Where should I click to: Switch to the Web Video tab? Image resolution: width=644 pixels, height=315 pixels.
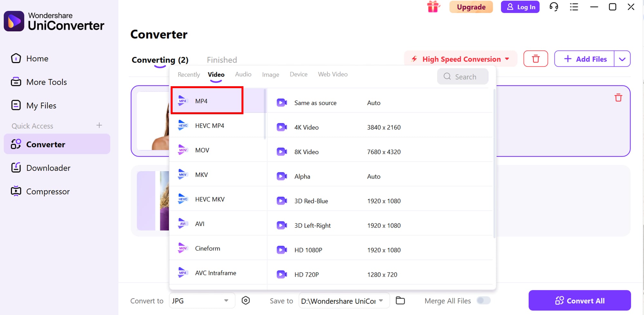[x=333, y=74]
